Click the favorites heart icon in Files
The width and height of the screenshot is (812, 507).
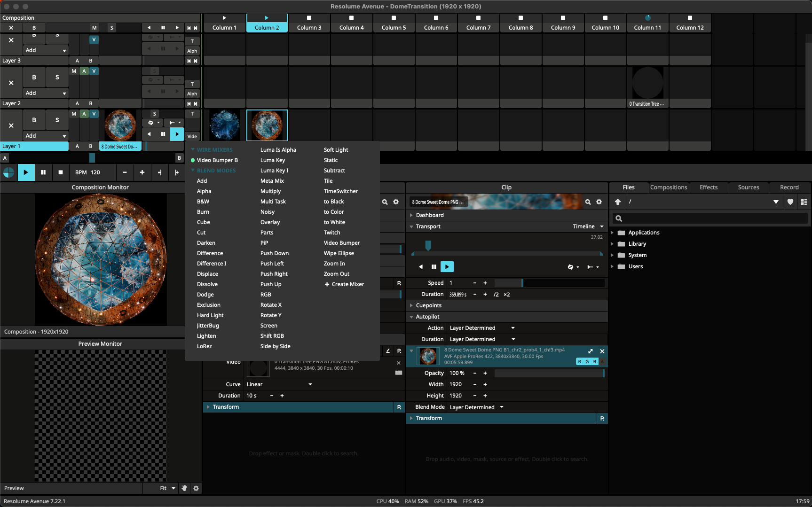click(790, 202)
